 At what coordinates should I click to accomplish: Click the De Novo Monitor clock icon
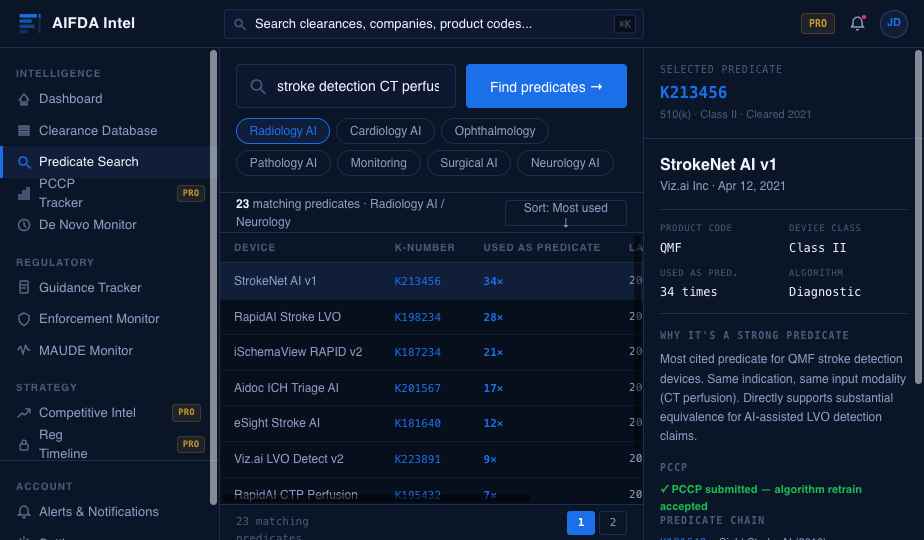pos(24,225)
